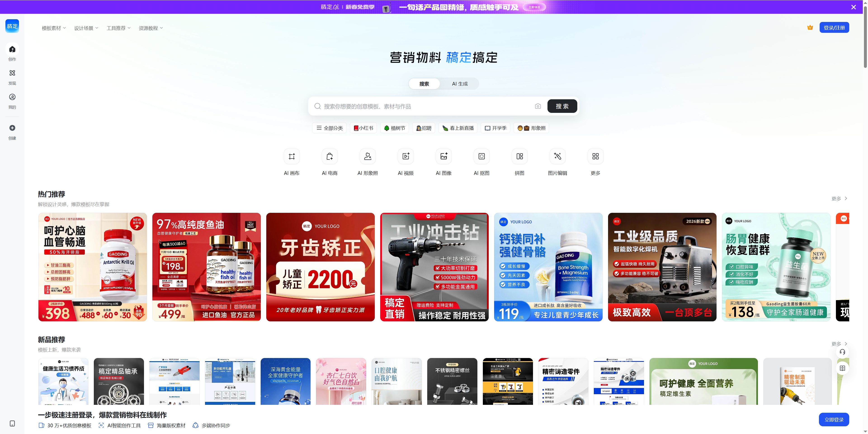The image size is (868, 434).
Task: Open the 图片编辑 tool
Action: pos(558,162)
